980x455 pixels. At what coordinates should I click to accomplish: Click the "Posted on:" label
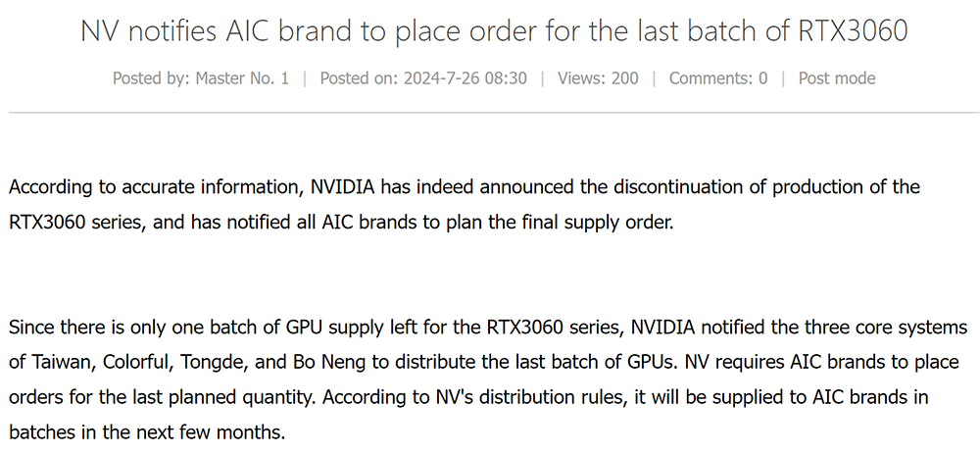click(x=359, y=78)
